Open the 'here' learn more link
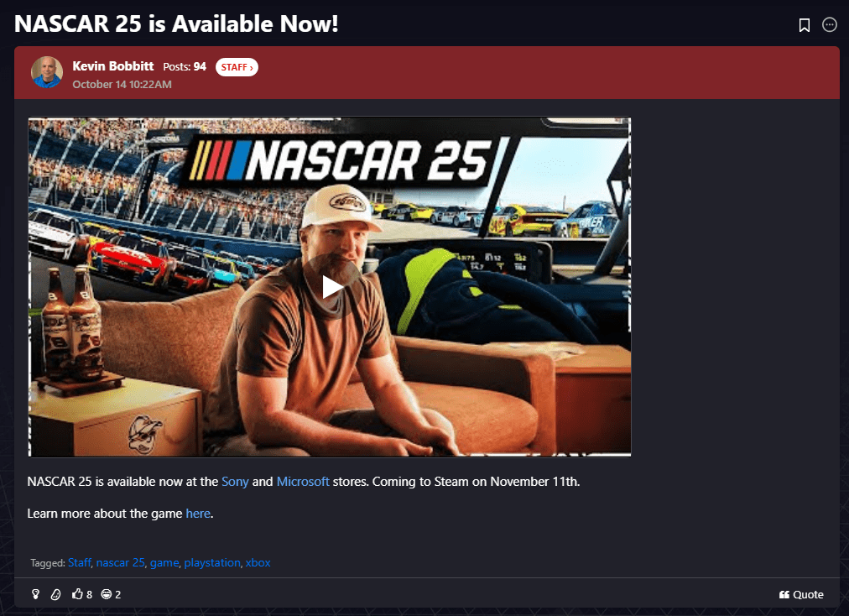This screenshot has height=616, width=849. [x=198, y=514]
